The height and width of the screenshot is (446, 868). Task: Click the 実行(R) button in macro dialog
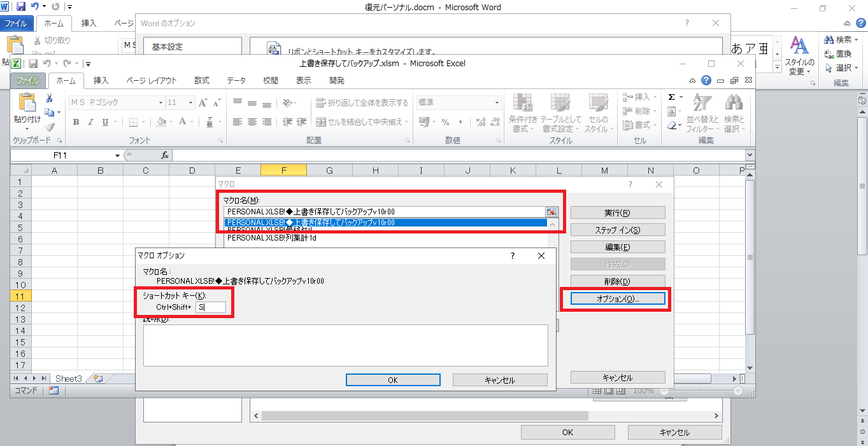point(618,213)
